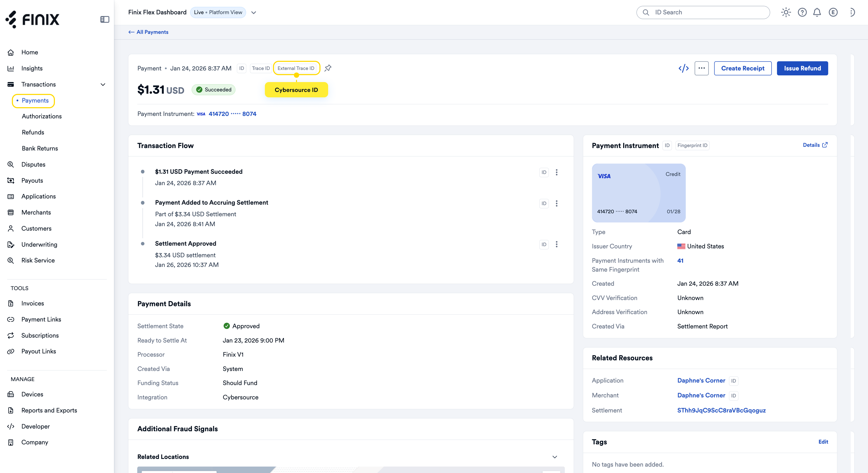Image resolution: width=868 pixels, height=473 pixels.
Task: Click the search magnifier icon
Action: point(646,12)
